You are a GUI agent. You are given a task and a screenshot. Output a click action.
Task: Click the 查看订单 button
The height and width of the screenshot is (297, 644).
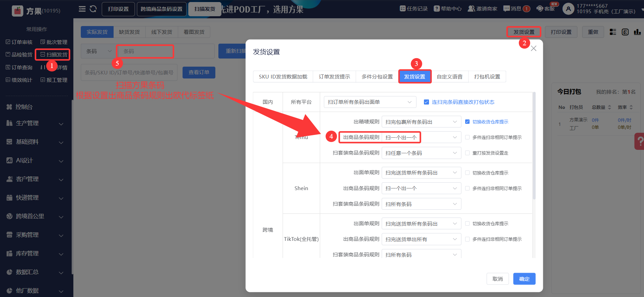199,72
